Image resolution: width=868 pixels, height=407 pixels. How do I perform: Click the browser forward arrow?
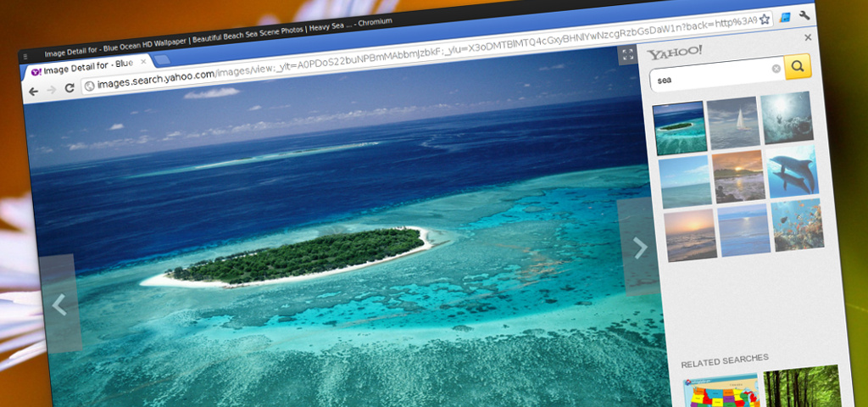(52, 90)
